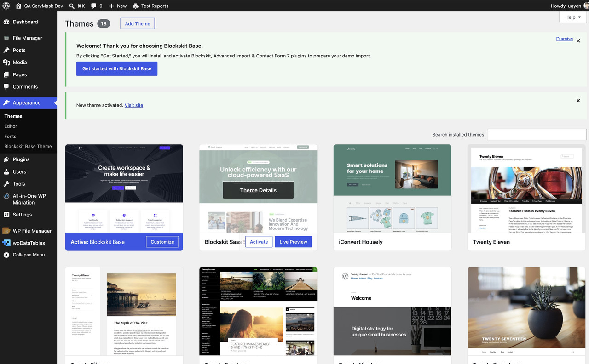Click the theme count badge 18

[104, 23]
